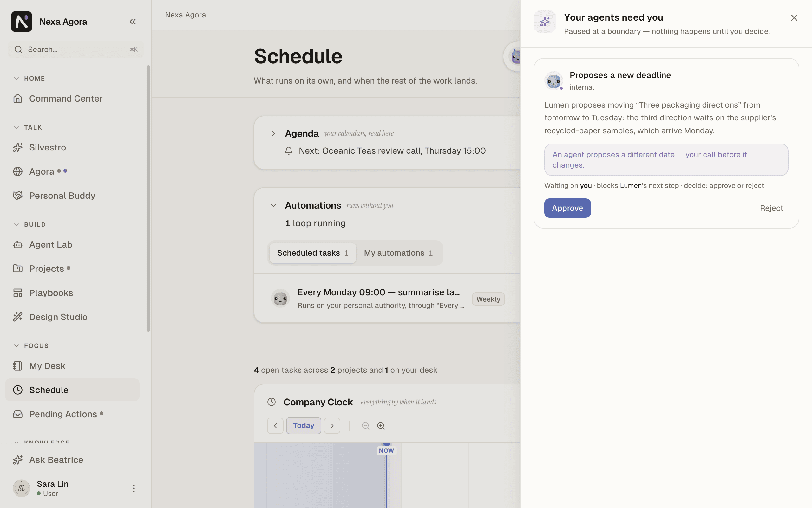Click Lumen's avatar in the proposal card
812x508 pixels.
(553, 81)
